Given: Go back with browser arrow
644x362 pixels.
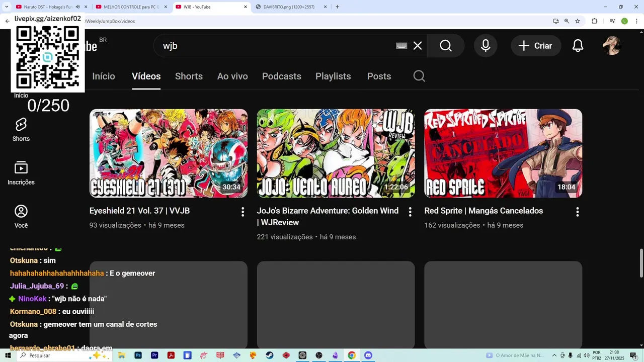Looking at the screenshot, I should [7, 21].
